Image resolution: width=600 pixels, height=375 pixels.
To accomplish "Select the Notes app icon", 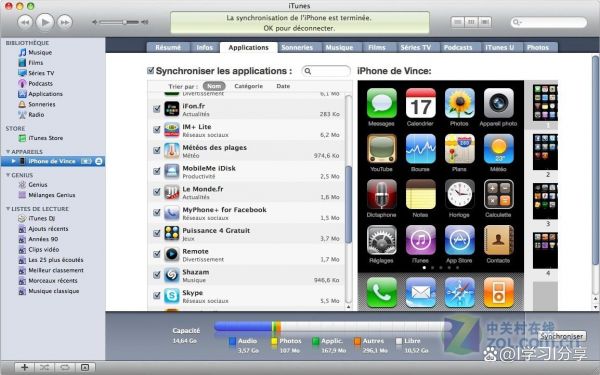I will pos(421,194).
